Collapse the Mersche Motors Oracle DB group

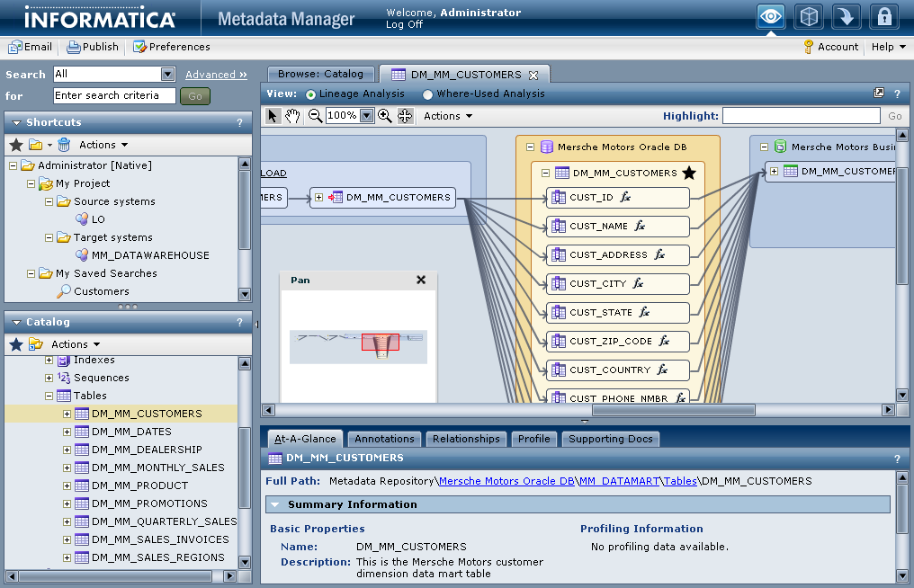coord(531,147)
